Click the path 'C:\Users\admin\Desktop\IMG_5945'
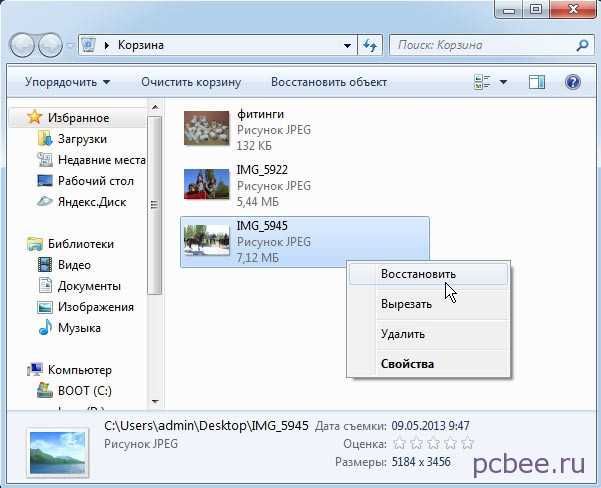The width and height of the screenshot is (601, 488). tap(206, 426)
